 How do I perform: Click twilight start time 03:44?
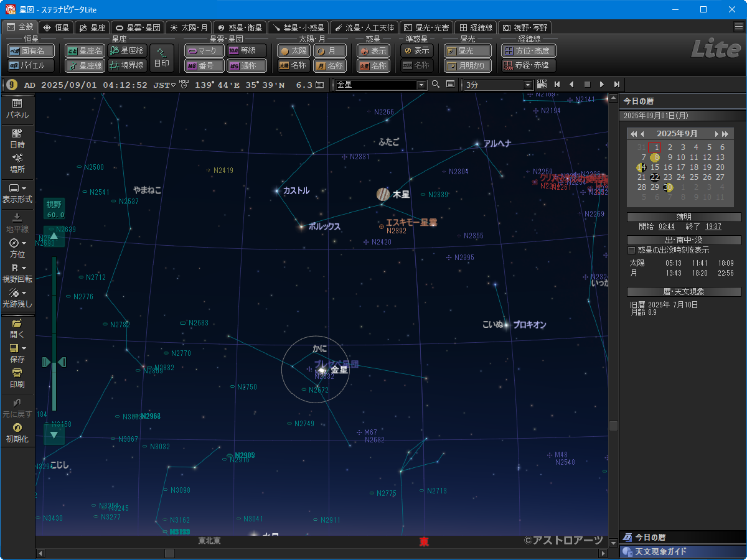pos(666,226)
